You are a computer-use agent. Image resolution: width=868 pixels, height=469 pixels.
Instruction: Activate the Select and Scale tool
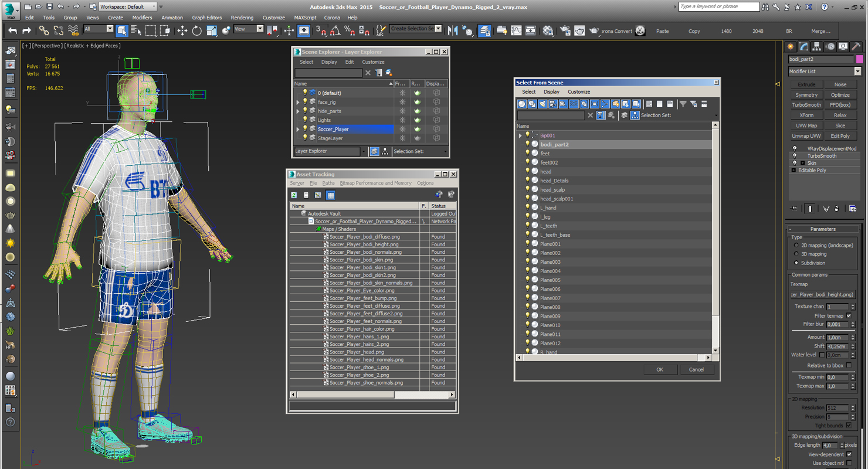click(212, 30)
